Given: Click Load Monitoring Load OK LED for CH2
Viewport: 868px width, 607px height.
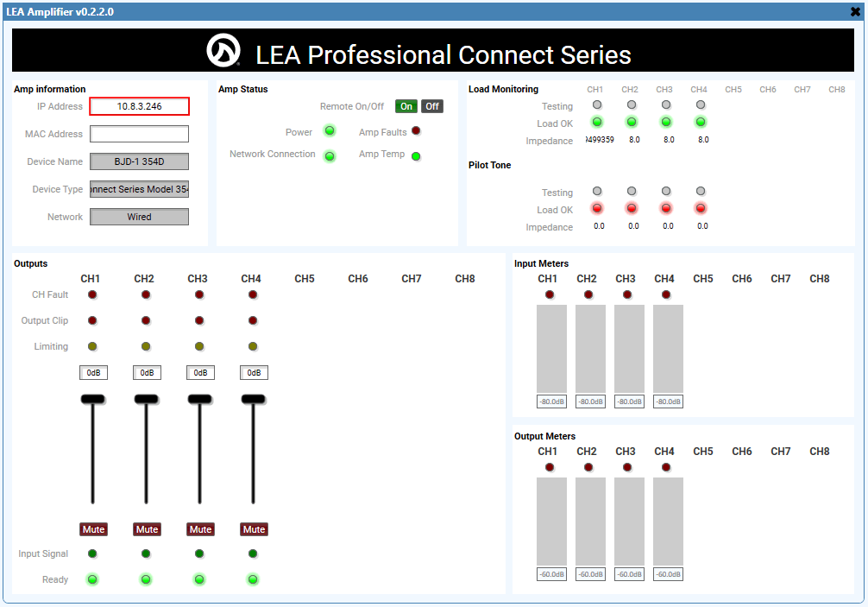Looking at the screenshot, I should [632, 122].
